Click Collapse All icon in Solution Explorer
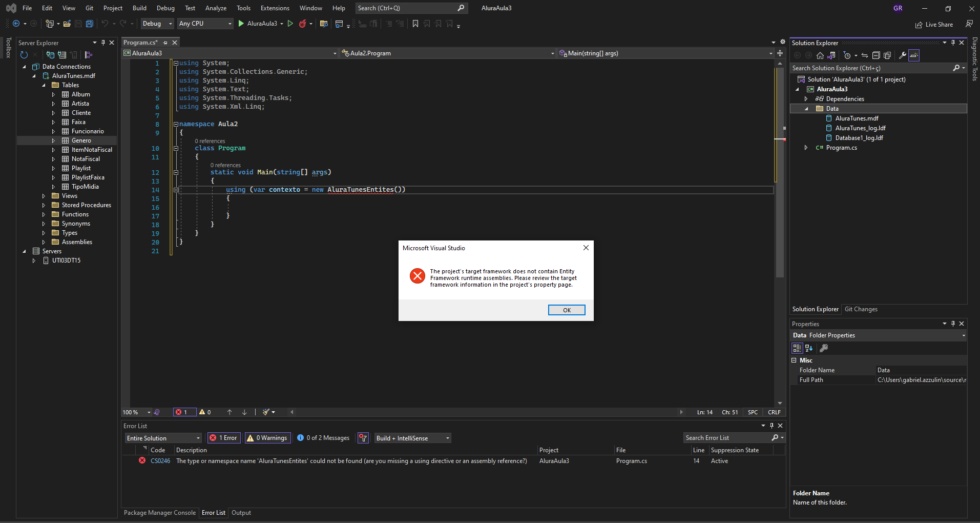 tap(876, 55)
